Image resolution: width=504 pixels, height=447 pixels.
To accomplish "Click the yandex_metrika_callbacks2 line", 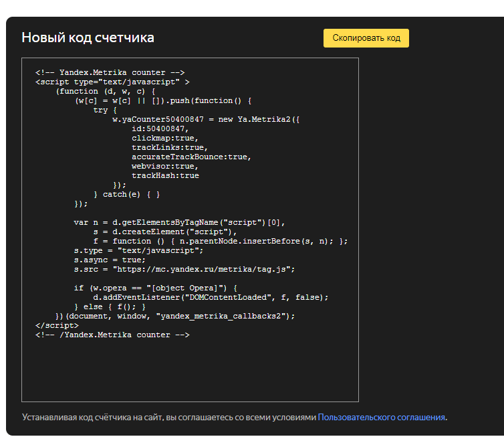I will [175, 316].
